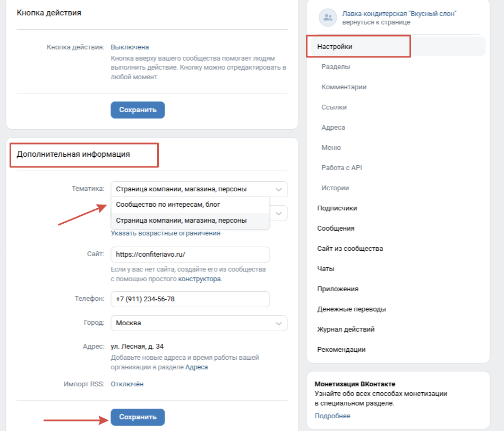Viewport: 504px width, 431px height.
Task: Open 'Подробнее' about VK monetization
Action: (332, 416)
